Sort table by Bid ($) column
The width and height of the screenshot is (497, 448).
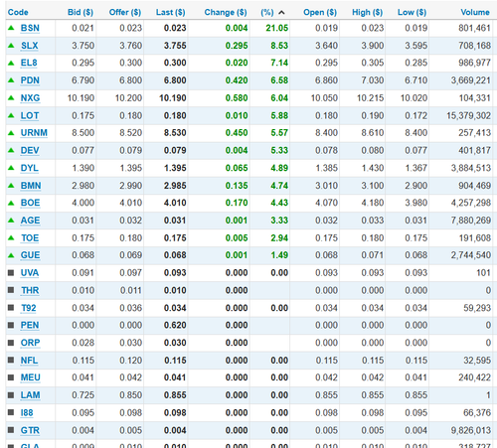[x=81, y=12]
